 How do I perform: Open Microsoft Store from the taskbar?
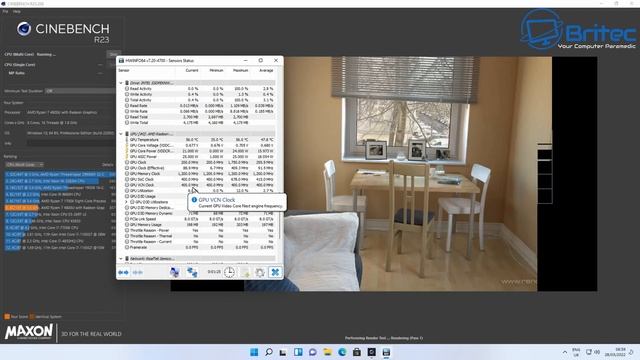click(357, 352)
